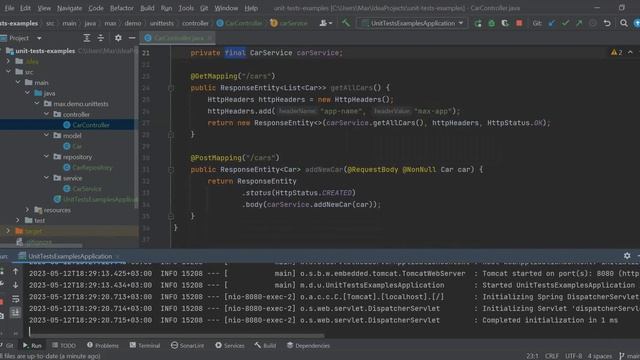
Task: Open the Problems tool window
Action: pos(102,346)
